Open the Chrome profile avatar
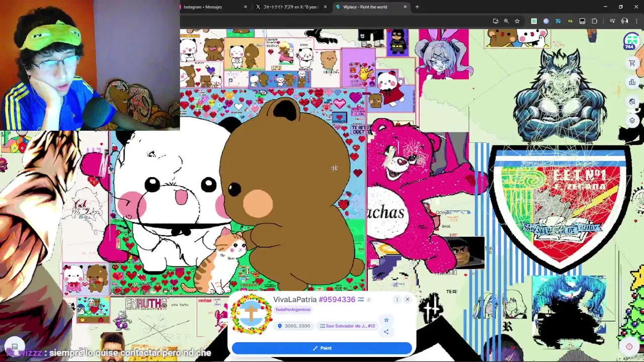Screen dimensions: 644x362 click(624, 21)
